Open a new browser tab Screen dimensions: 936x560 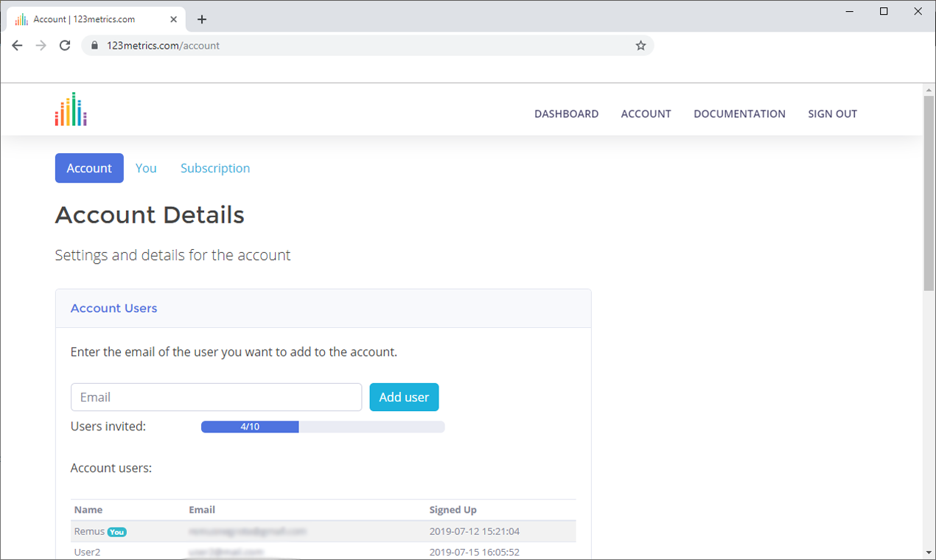coord(202,20)
